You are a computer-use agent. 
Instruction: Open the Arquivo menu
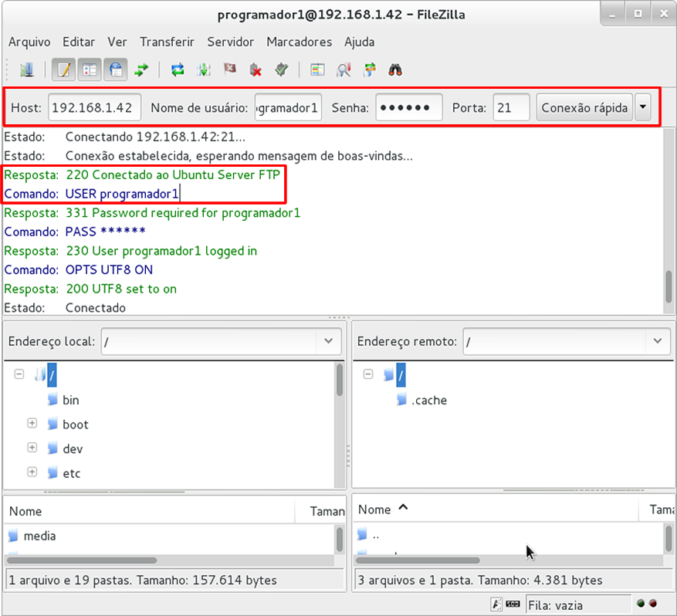tap(29, 42)
